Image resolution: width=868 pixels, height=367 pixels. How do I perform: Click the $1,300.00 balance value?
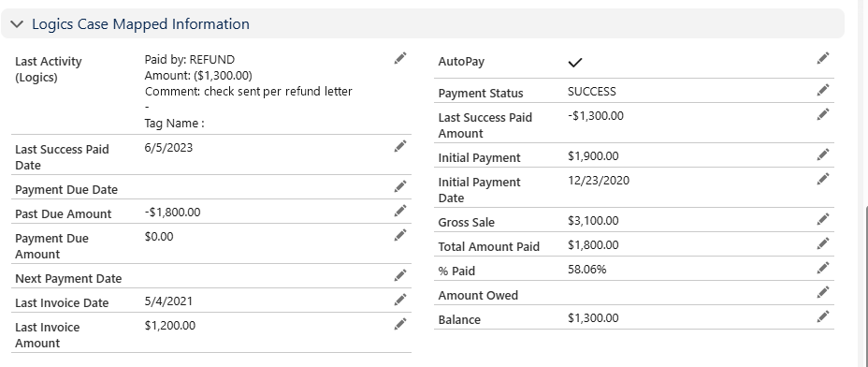593,317
